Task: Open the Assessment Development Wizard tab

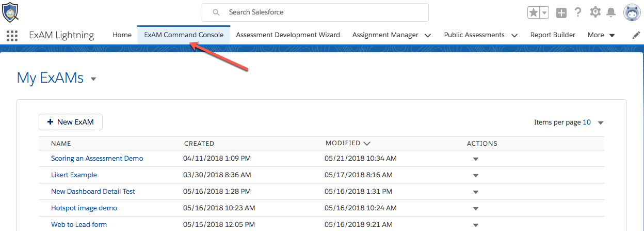Action: [288, 35]
